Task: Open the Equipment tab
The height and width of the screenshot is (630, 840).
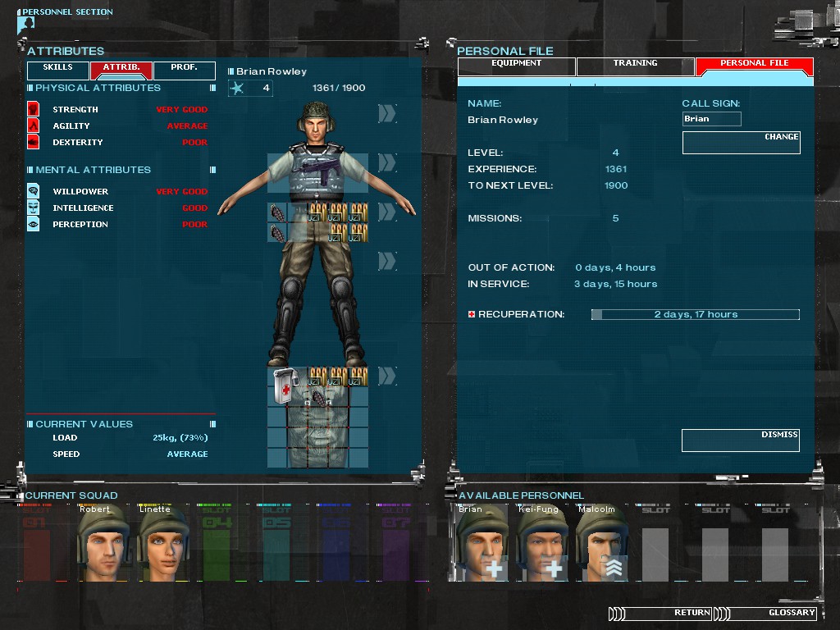Action: pyautogui.click(x=517, y=66)
